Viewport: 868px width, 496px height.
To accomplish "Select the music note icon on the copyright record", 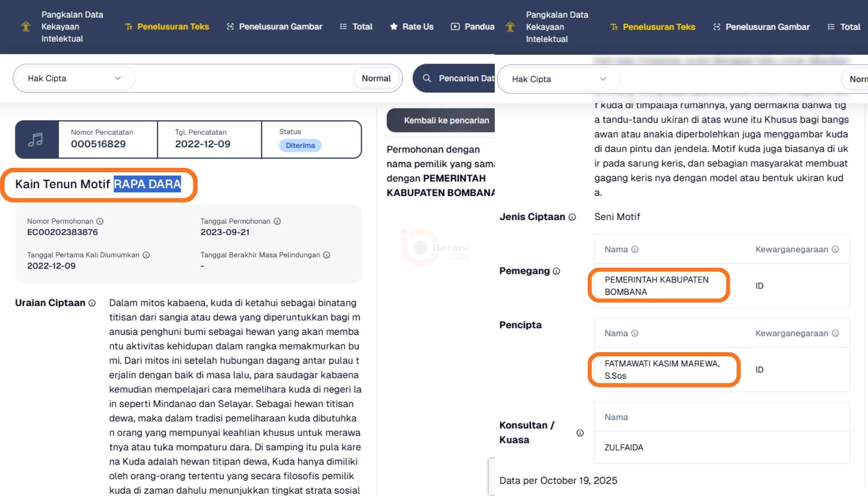I will pos(36,140).
